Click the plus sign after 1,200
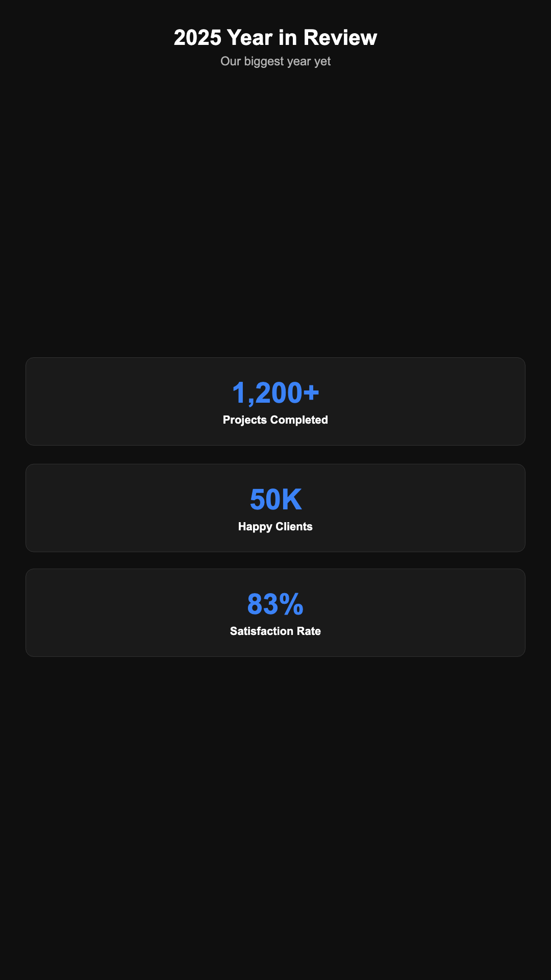The image size is (551, 980). (311, 393)
